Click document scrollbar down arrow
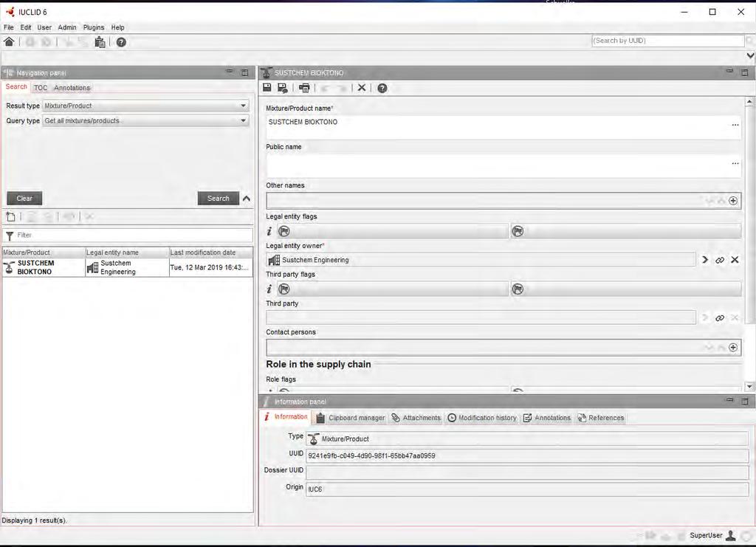The width and height of the screenshot is (756, 547). pyautogui.click(x=749, y=387)
